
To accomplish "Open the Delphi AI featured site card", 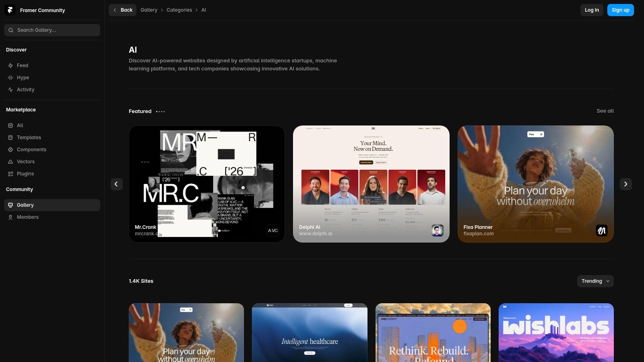I will pyautogui.click(x=371, y=184).
